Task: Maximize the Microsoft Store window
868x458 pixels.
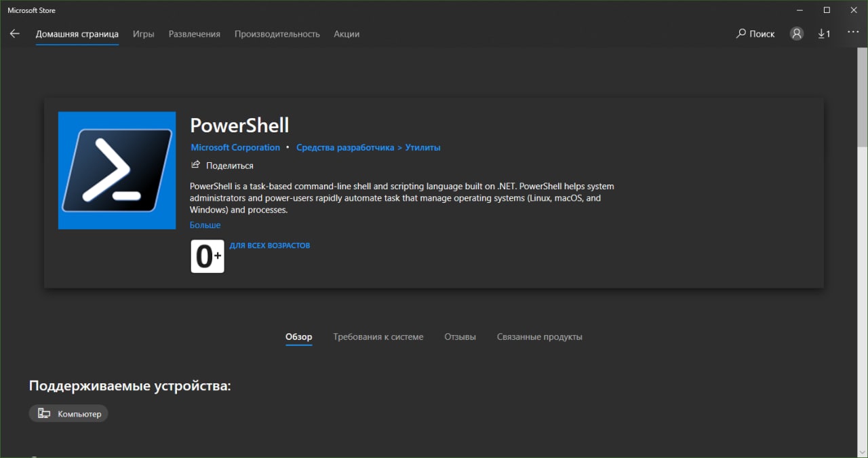Action: click(827, 10)
